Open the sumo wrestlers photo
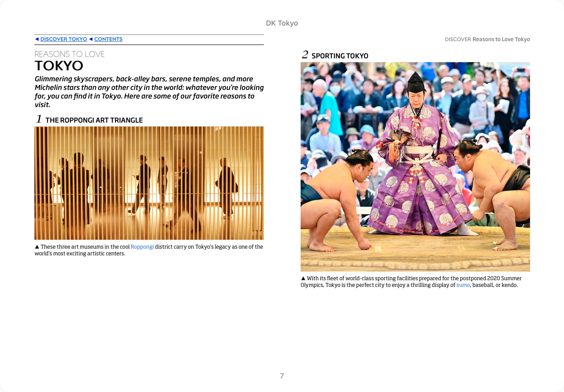This screenshot has width=564, height=392. tap(415, 167)
